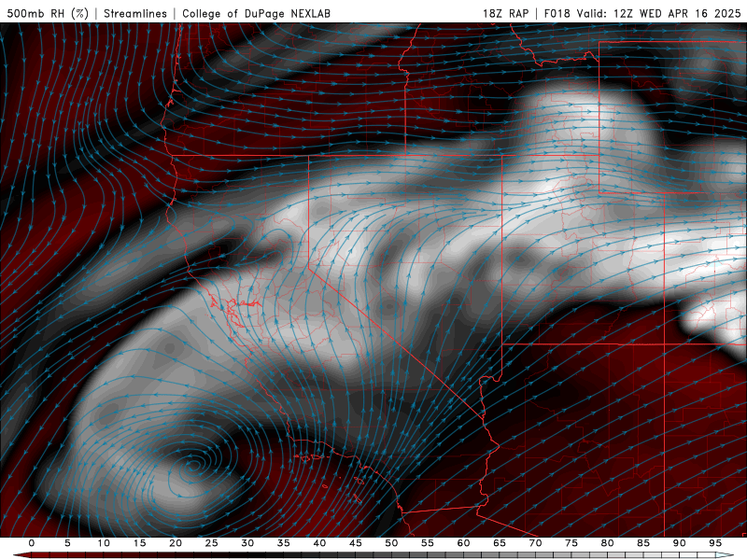Select the colorbar label "50"
Screen dimensions: 747x560
[x=391, y=543]
